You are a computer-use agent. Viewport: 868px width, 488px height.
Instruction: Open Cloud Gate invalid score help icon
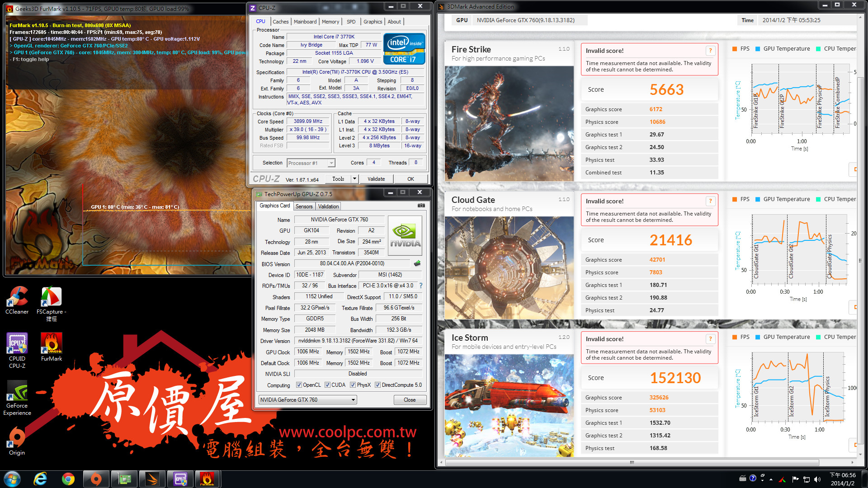click(x=710, y=201)
